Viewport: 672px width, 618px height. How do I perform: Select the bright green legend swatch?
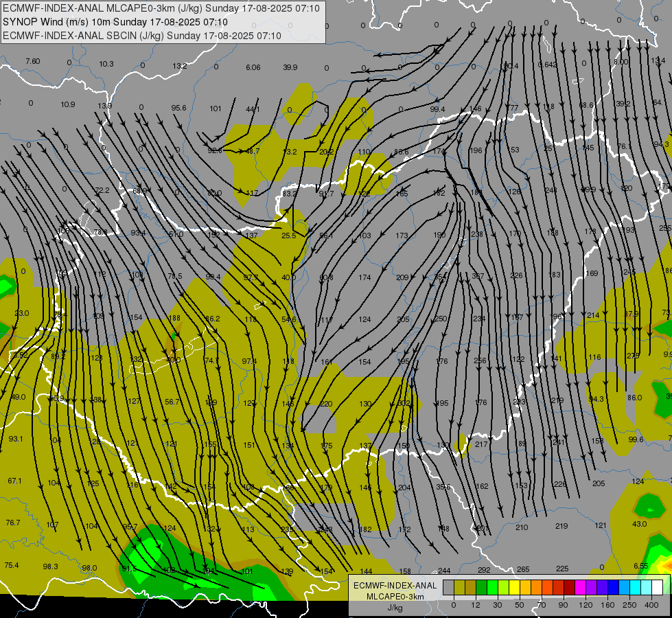492,587
